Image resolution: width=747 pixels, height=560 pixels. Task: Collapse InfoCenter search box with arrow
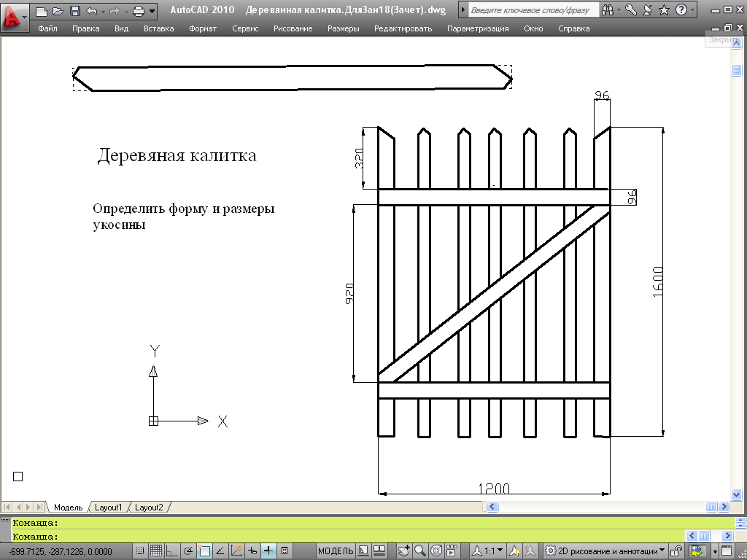(x=462, y=10)
